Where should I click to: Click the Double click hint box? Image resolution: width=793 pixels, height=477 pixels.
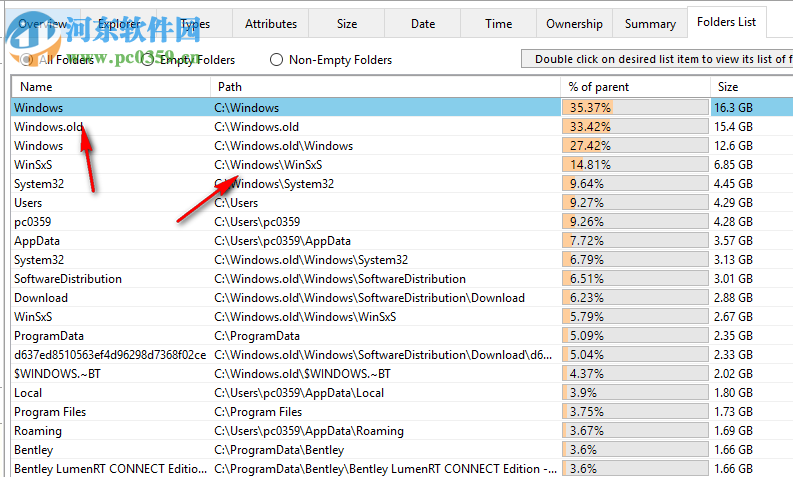coord(657,59)
